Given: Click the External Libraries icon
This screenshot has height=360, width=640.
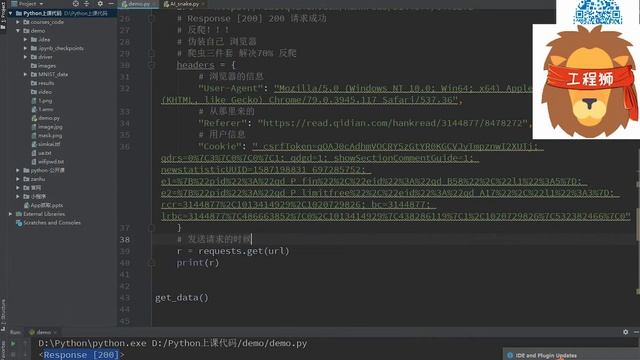Looking at the screenshot, I should pyautogui.click(x=19, y=214).
